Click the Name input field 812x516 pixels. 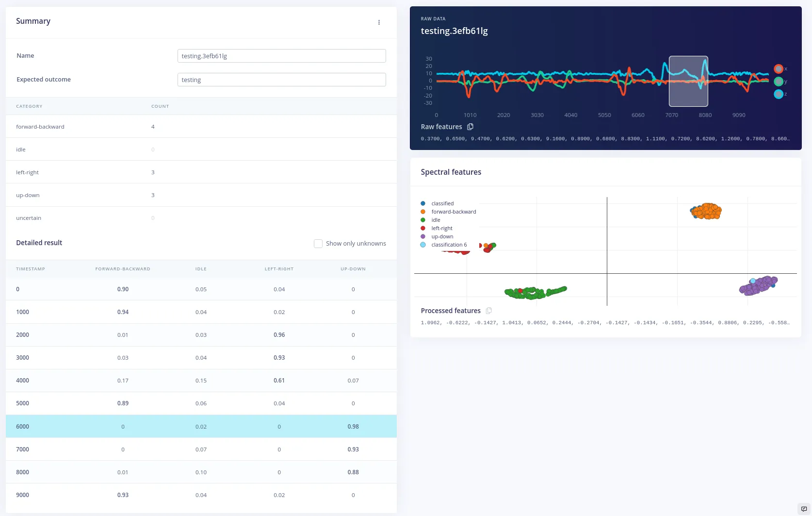pos(281,56)
